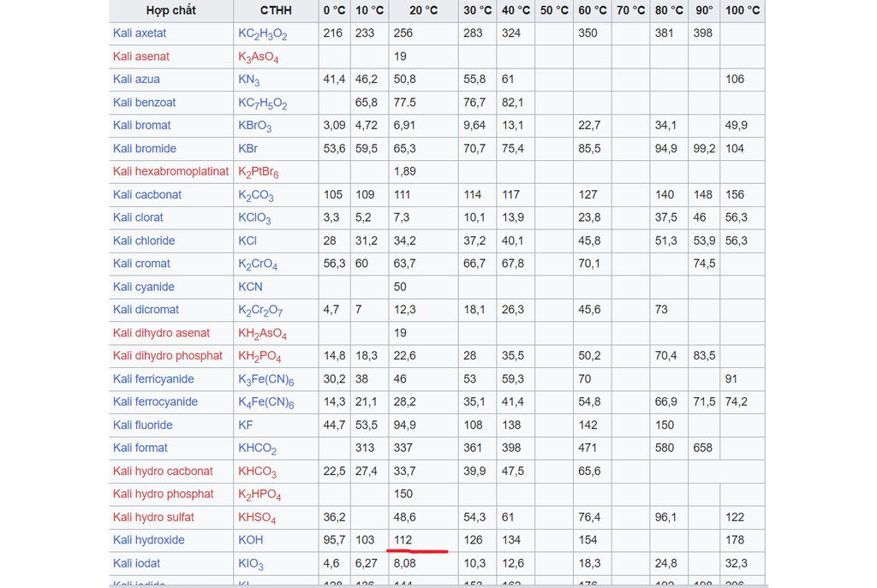Click the K3AsO4 formula link

tap(259, 57)
